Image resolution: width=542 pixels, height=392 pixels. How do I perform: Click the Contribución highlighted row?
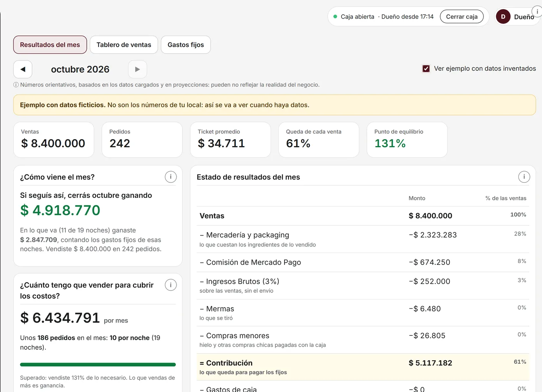click(x=363, y=367)
